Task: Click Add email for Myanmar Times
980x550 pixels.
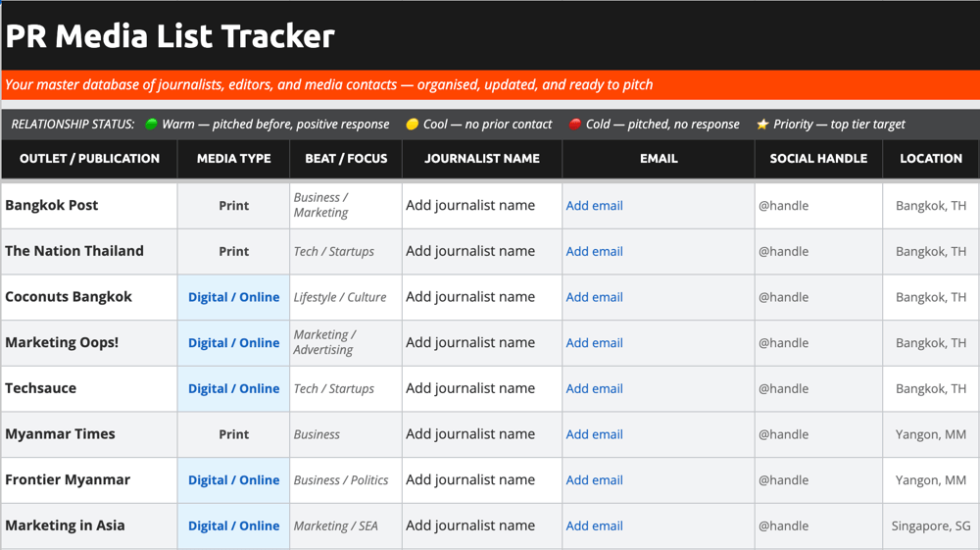Action: (595, 433)
